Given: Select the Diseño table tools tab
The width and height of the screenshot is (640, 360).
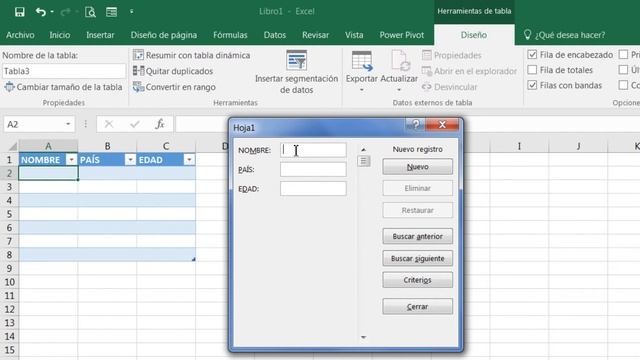Looking at the screenshot, I should (x=474, y=35).
